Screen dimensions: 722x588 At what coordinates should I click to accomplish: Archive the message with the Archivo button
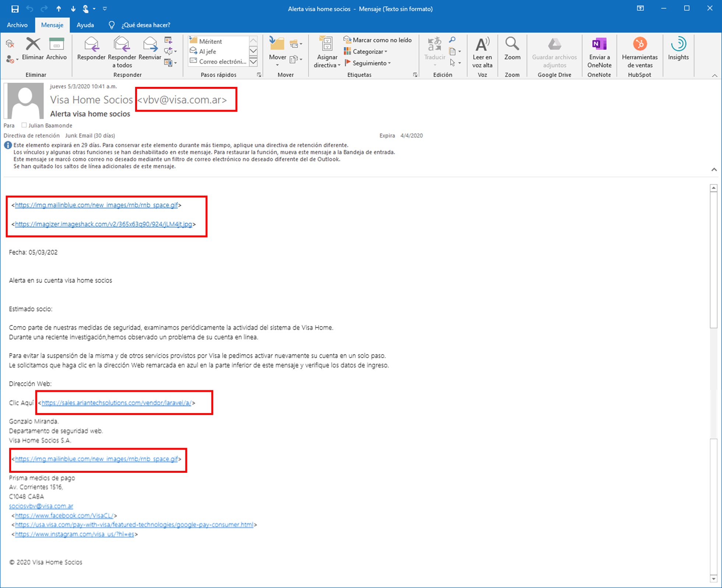(x=56, y=49)
